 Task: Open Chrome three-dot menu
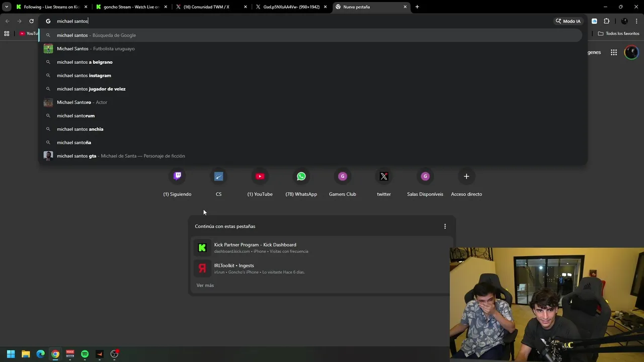637,21
